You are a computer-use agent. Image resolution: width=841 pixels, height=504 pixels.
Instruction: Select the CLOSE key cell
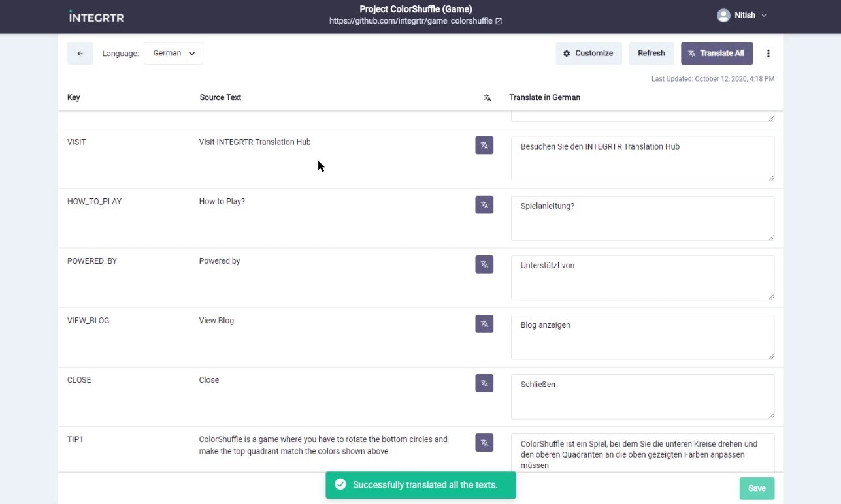pyautogui.click(x=79, y=379)
